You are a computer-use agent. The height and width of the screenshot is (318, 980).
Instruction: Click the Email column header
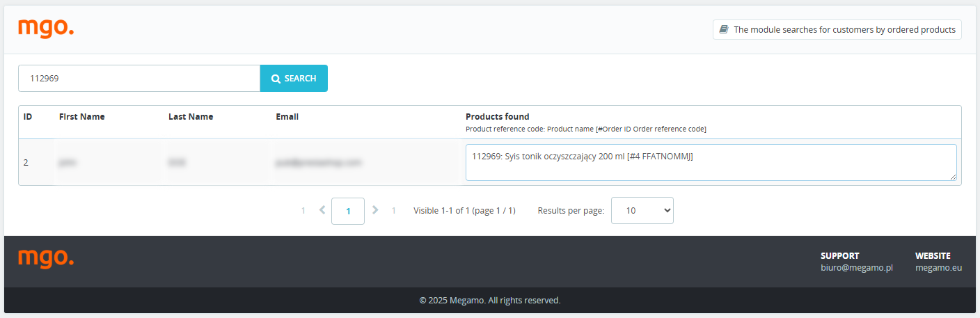(x=287, y=117)
